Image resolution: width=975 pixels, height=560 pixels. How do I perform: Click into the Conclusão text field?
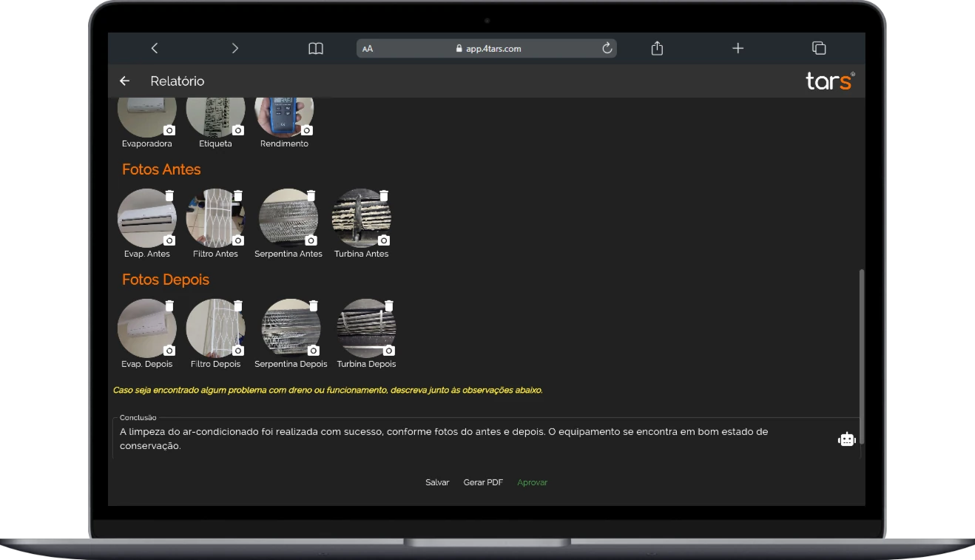473,439
